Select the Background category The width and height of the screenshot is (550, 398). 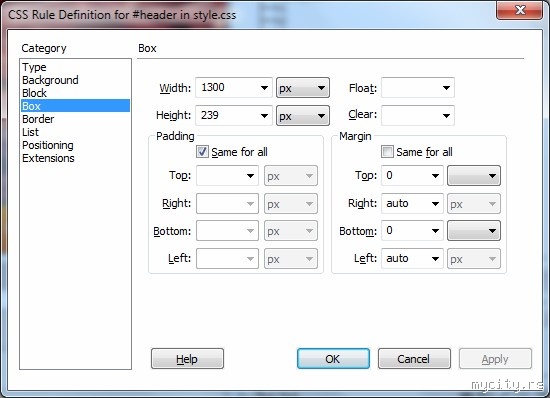[50, 80]
